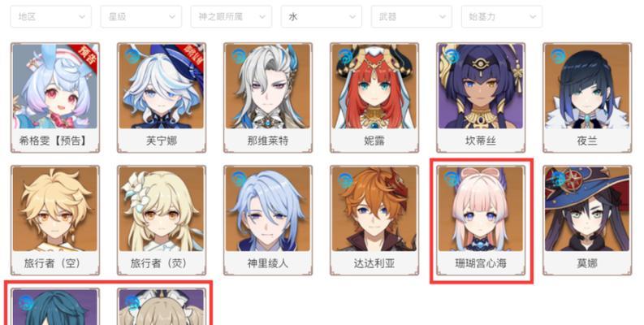Viewport: 644px width, 325px height.
Task: Select the 坎蒂丝 character card
Action: pyautogui.click(x=481, y=97)
